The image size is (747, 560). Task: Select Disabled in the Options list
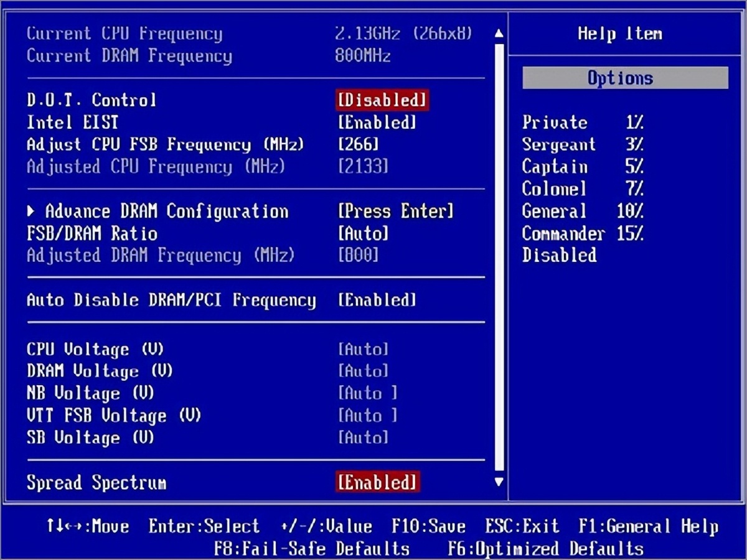point(558,255)
